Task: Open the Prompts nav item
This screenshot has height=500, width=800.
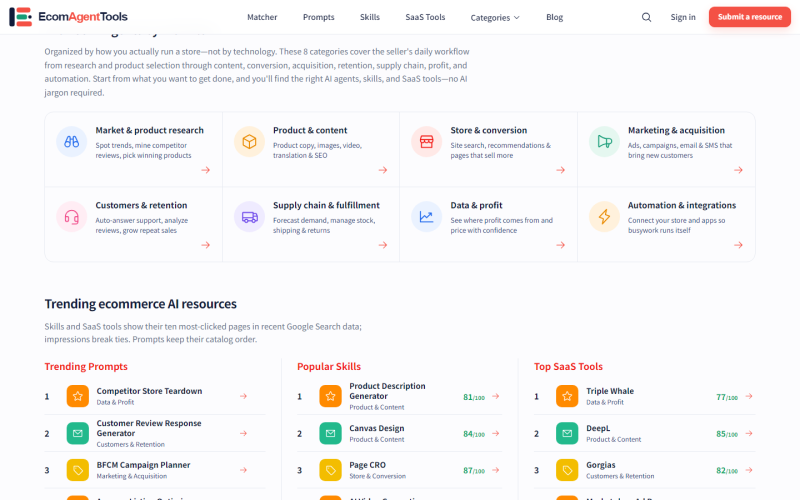Action: 319,17
